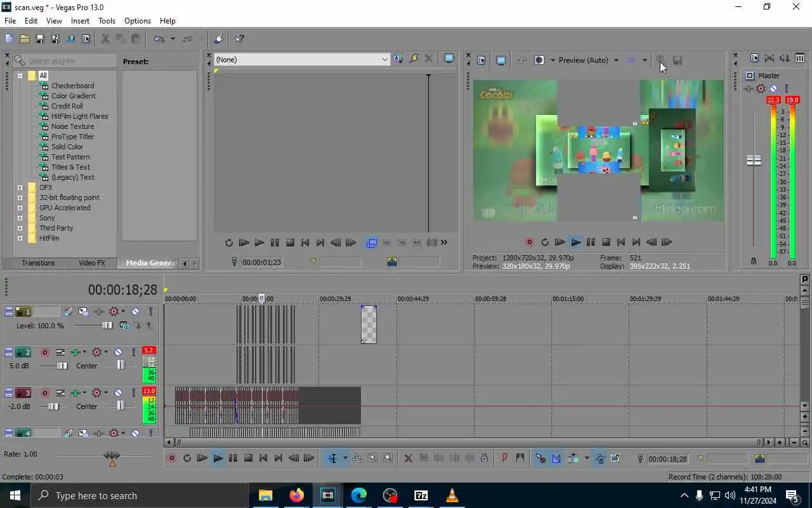812x508 pixels.
Task: Mute audio track 3
Action: click(118, 392)
